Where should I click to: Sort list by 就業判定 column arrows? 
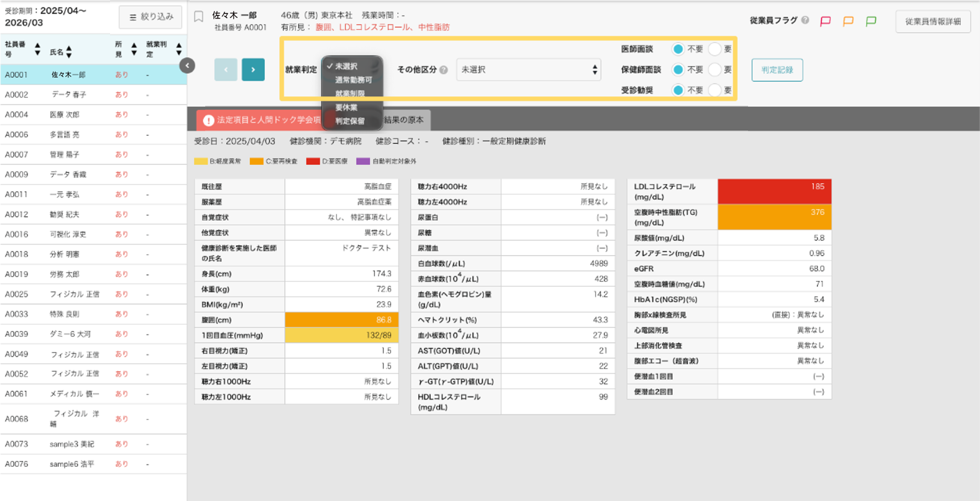(x=179, y=49)
